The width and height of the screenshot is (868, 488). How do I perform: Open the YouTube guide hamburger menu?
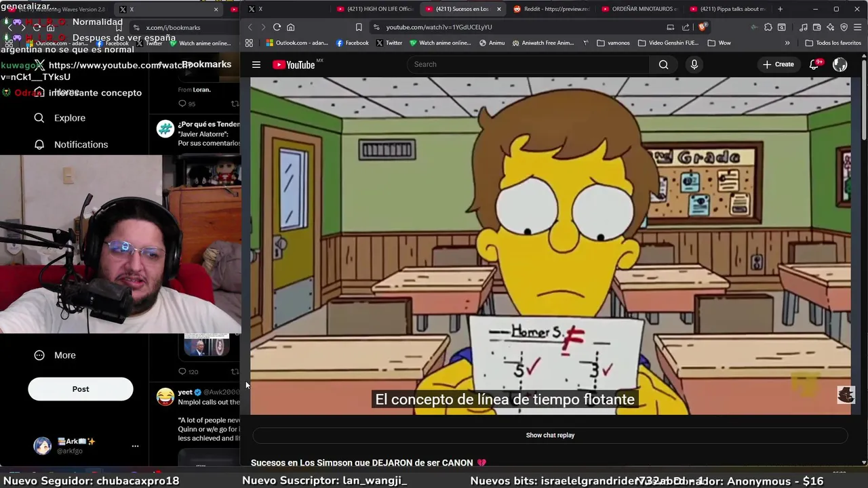[256, 64]
